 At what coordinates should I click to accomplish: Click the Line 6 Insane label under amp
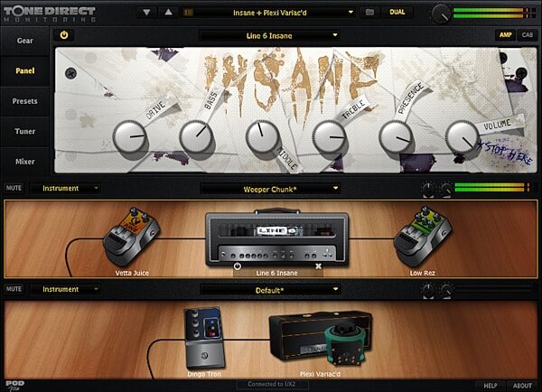pos(277,273)
